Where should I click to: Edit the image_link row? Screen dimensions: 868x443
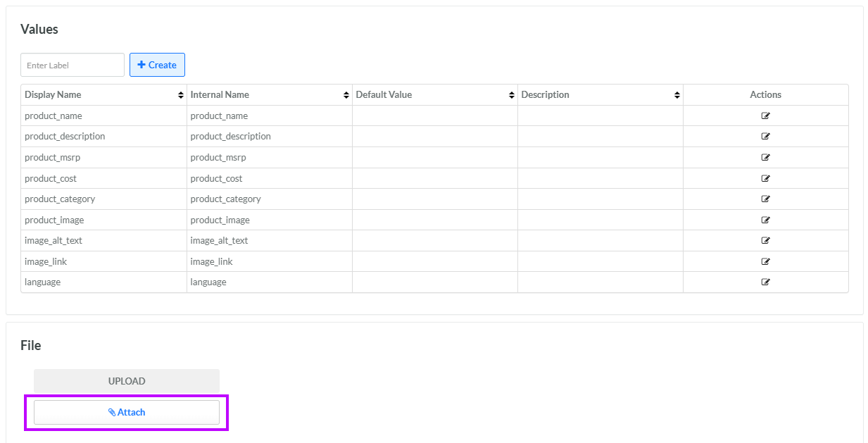pyautogui.click(x=765, y=261)
